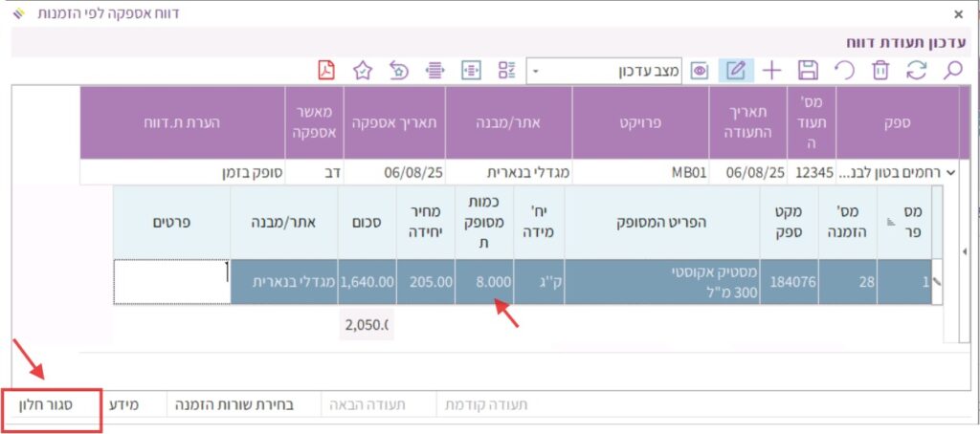Screen dimensions: 980x434
Task: Click the סגור חלון button
Action: pos(48,405)
